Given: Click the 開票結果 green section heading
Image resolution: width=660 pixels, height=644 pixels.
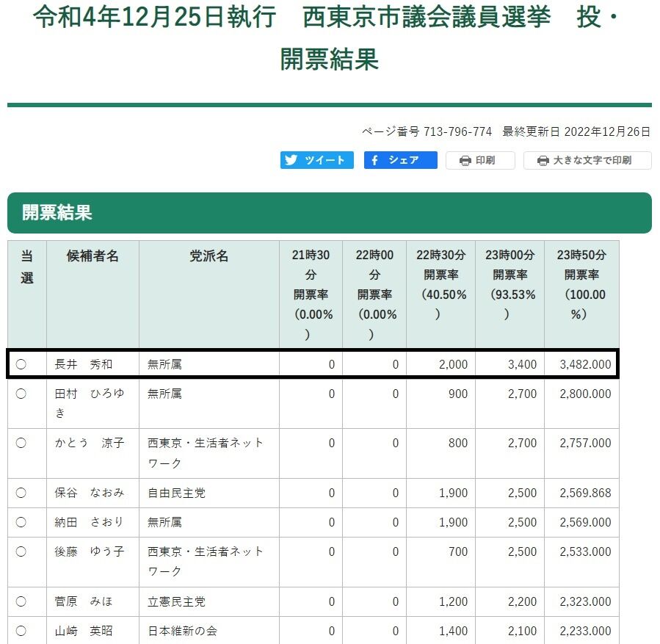Looking at the screenshot, I should pos(330,212).
